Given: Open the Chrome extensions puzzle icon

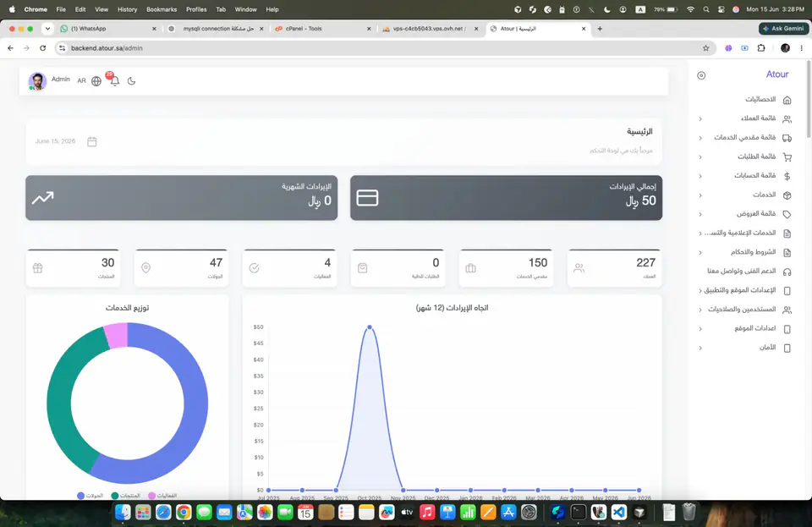Looking at the screenshot, I should [760, 48].
